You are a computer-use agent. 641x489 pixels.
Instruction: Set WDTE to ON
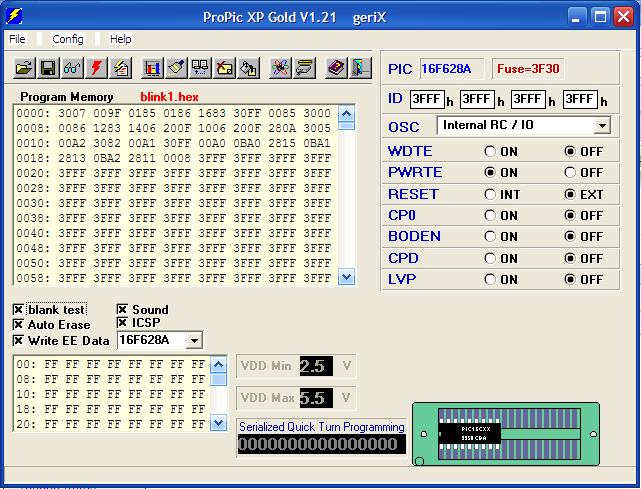click(x=490, y=152)
